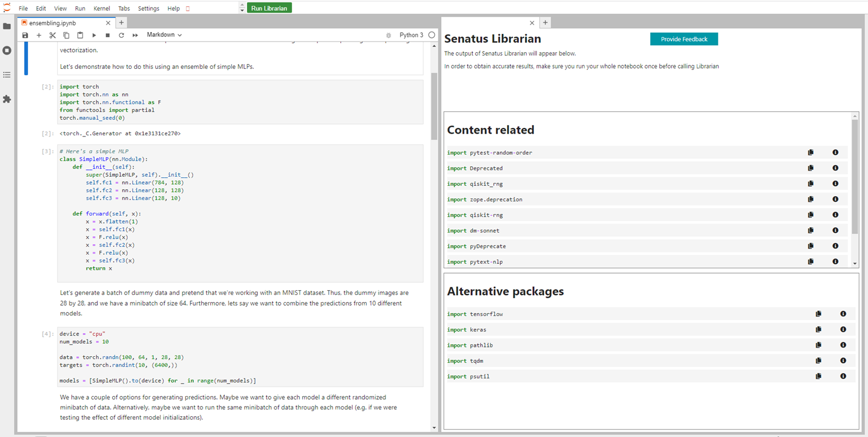
Task: Click the JupyterLab logo icon
Action: (x=7, y=8)
